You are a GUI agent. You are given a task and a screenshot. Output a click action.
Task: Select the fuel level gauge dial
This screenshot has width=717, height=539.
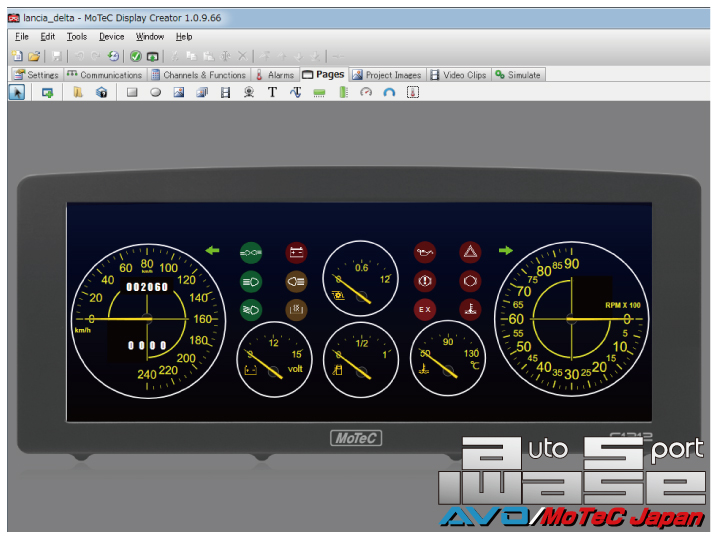361,359
